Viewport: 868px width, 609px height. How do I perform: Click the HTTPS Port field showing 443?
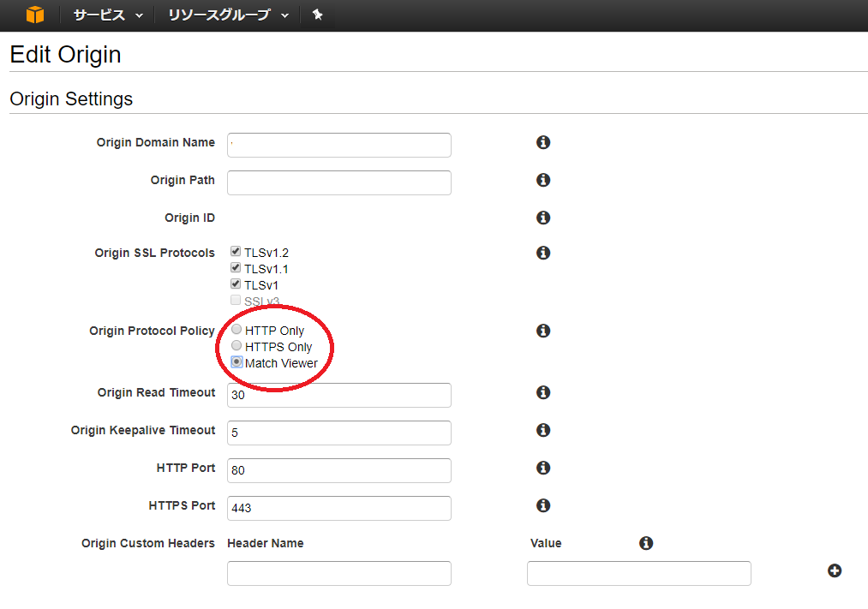click(338, 508)
